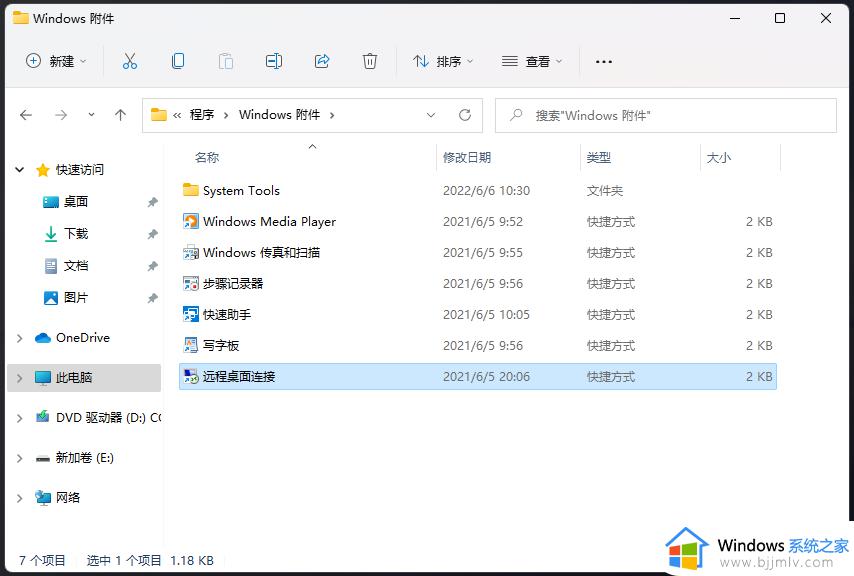Open the 查看 view dropdown
The width and height of the screenshot is (854, 576).
click(x=532, y=61)
